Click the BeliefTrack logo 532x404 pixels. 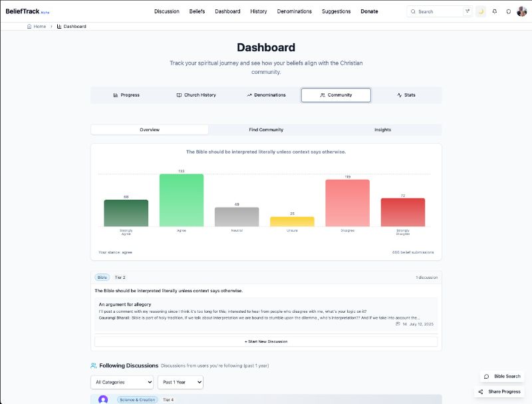[x=23, y=11]
